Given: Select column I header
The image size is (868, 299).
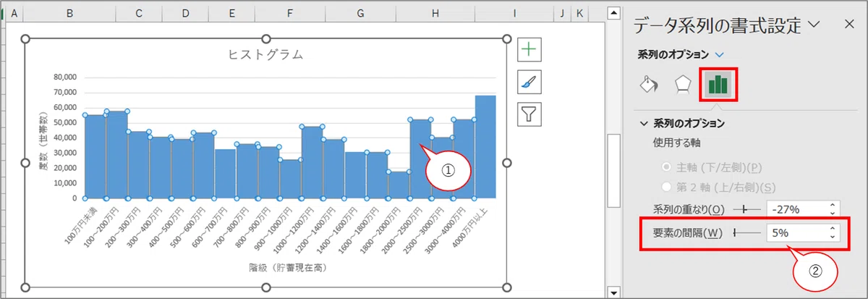Looking at the screenshot, I should click(x=514, y=13).
